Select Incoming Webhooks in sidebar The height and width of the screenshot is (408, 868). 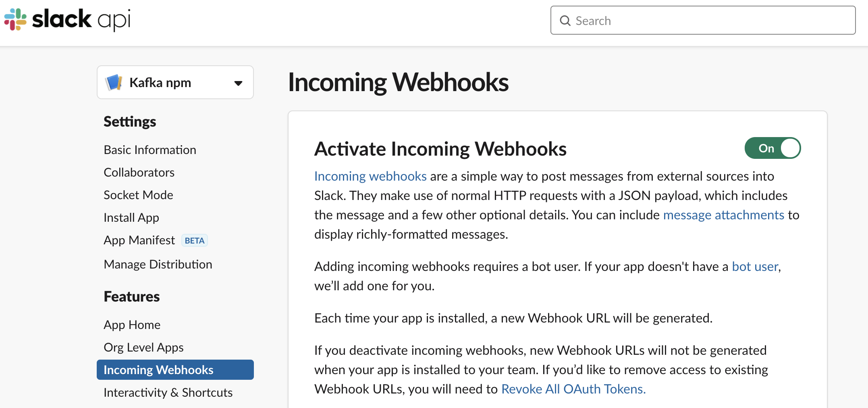(175, 370)
